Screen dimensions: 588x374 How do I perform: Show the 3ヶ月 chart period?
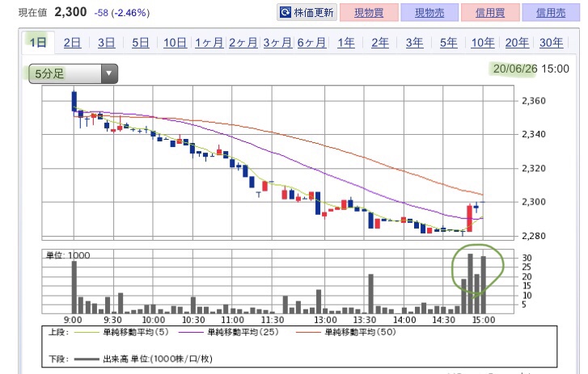tap(277, 43)
